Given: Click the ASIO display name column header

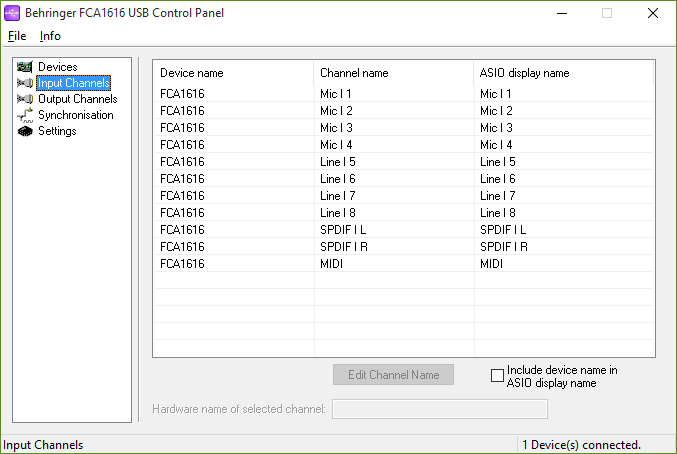Looking at the screenshot, I should [x=563, y=73].
